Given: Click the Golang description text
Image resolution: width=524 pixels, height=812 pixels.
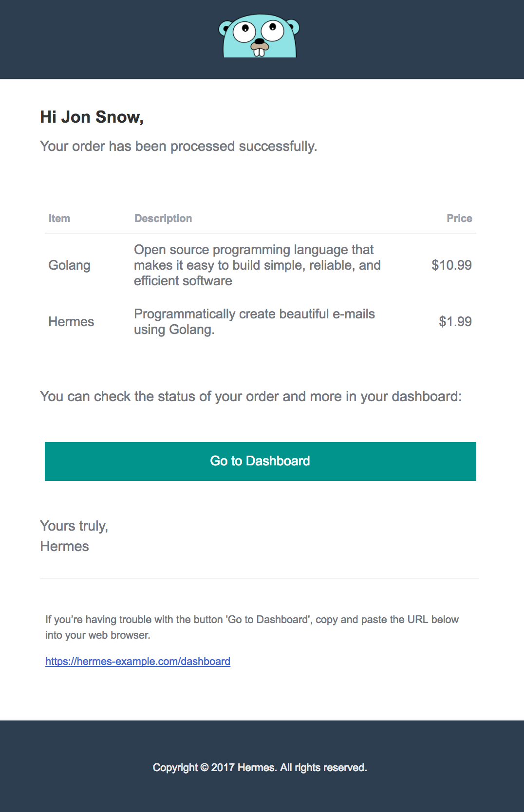Looking at the screenshot, I should [257, 265].
